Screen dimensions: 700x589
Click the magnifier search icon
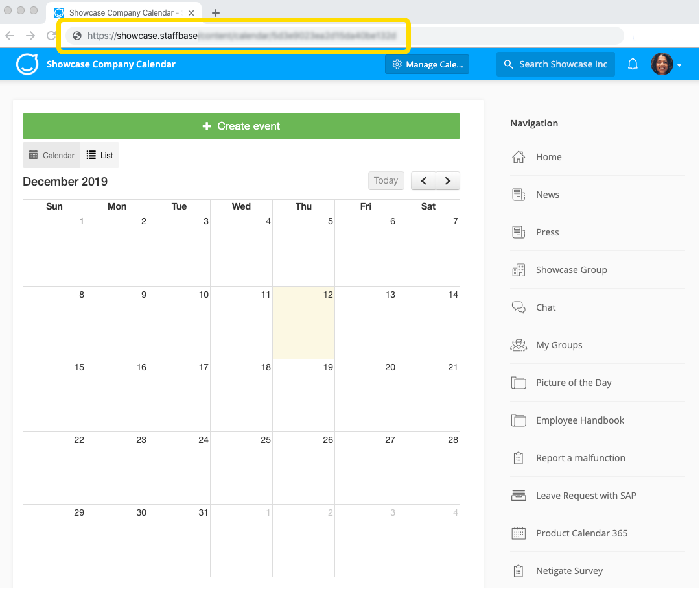508,64
